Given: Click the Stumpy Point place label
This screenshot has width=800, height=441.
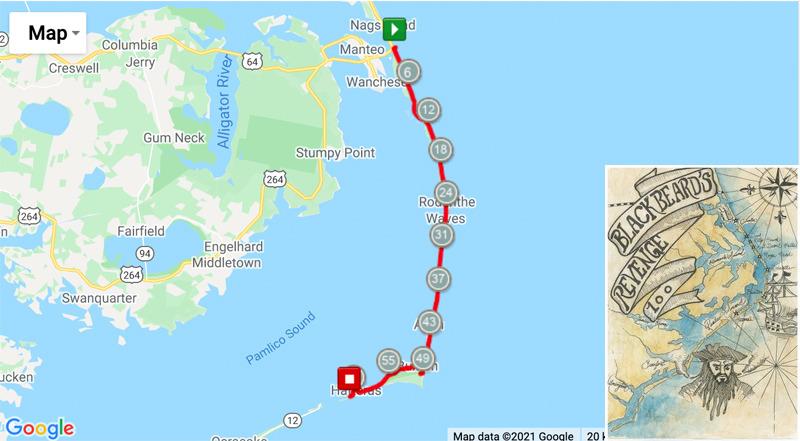Looking at the screenshot, I should click(335, 153).
